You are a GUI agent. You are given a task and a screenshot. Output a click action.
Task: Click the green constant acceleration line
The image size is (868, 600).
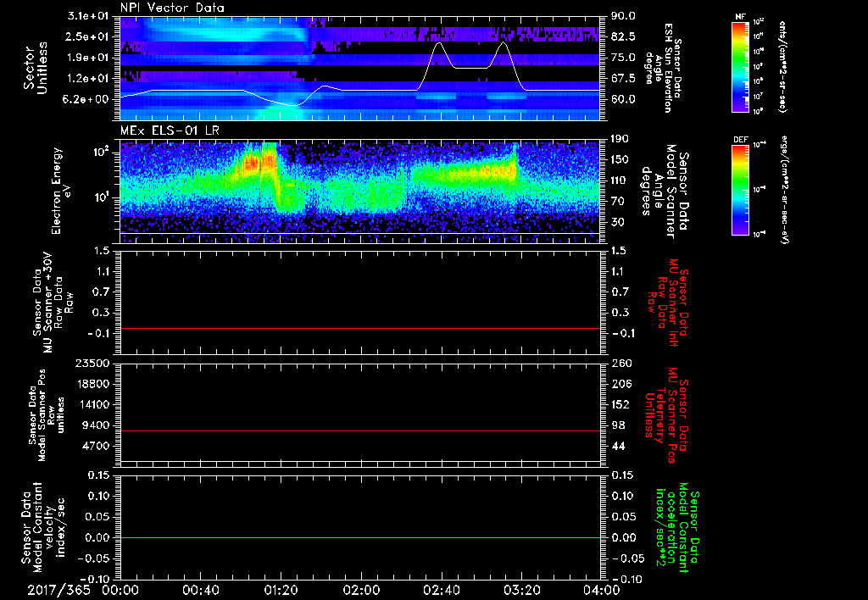pyautogui.click(x=360, y=538)
